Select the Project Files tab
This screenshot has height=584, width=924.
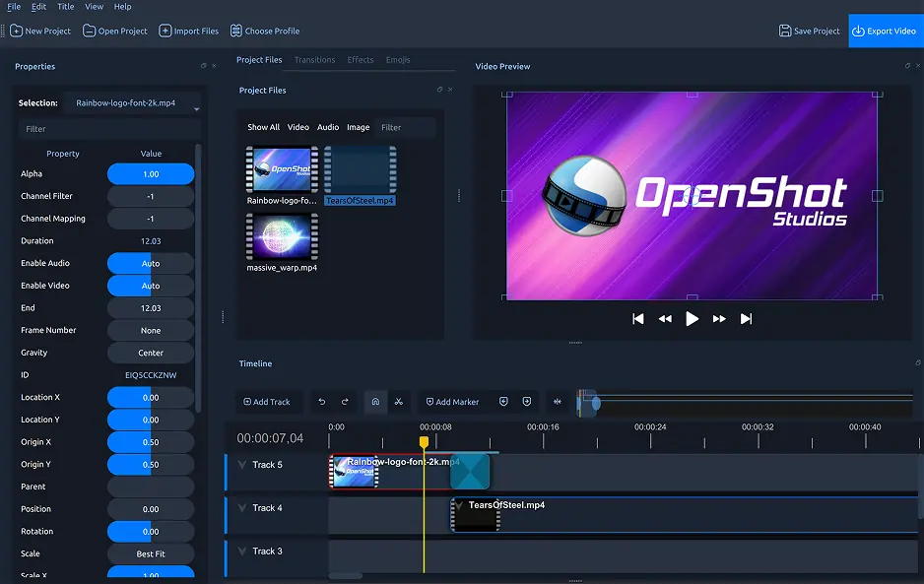click(259, 59)
